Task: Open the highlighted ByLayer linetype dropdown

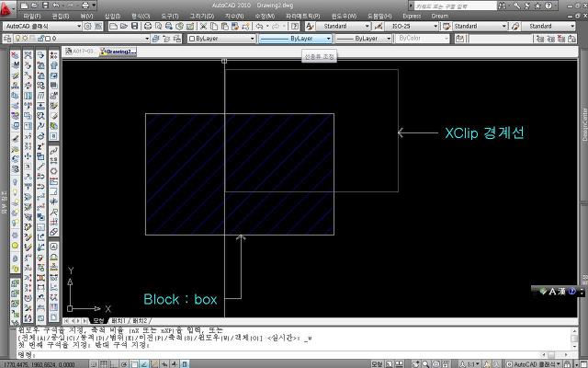Action: 296,39
